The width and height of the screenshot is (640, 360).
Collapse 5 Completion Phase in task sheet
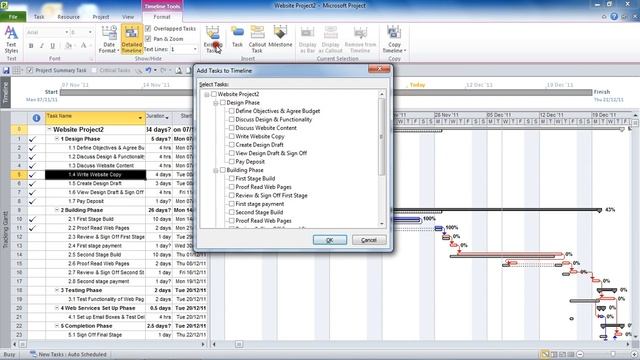(x=57, y=326)
